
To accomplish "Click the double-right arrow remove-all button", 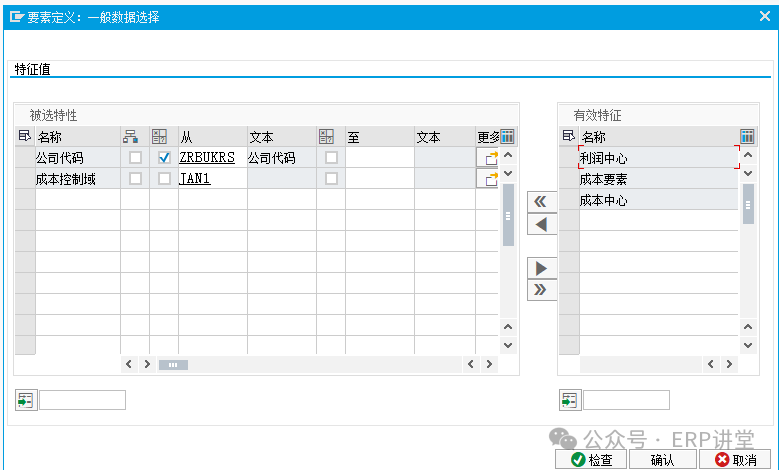I will (x=541, y=290).
